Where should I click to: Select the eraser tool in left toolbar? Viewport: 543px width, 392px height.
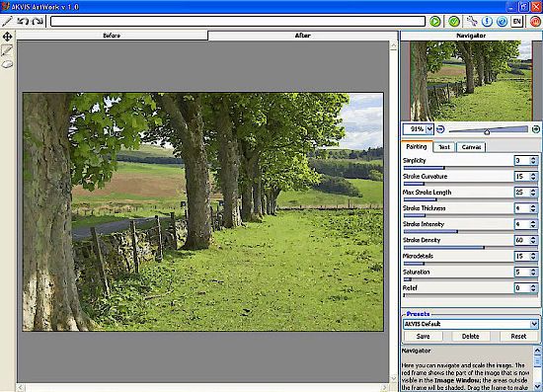tap(7, 64)
